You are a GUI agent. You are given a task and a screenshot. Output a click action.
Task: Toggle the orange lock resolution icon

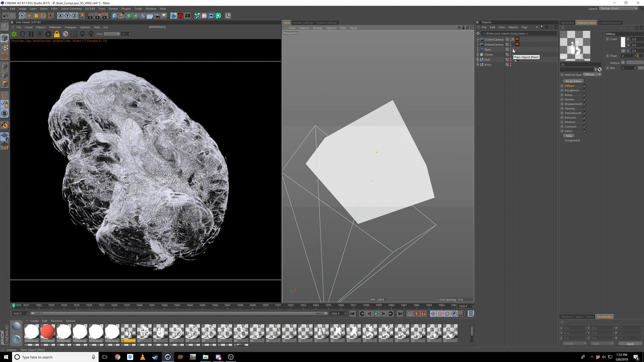point(57,34)
